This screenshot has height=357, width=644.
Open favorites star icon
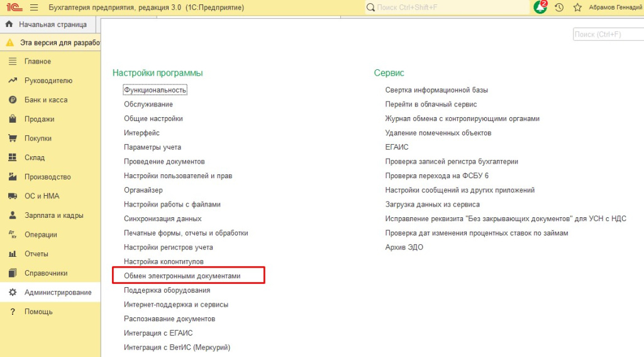577,8
